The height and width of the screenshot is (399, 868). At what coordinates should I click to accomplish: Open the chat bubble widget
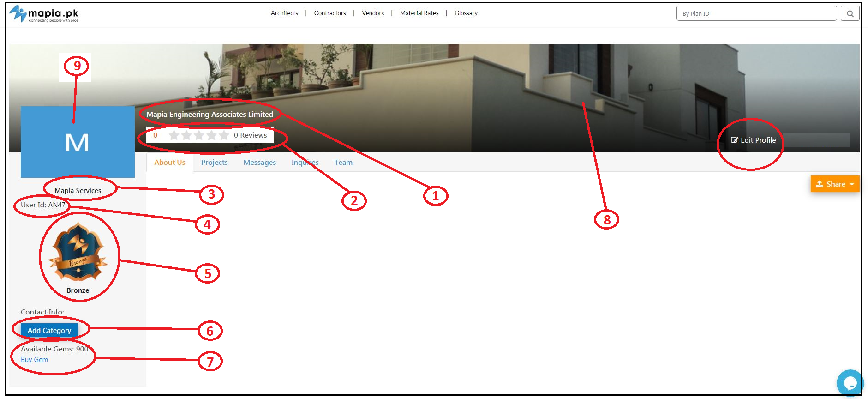(x=850, y=383)
